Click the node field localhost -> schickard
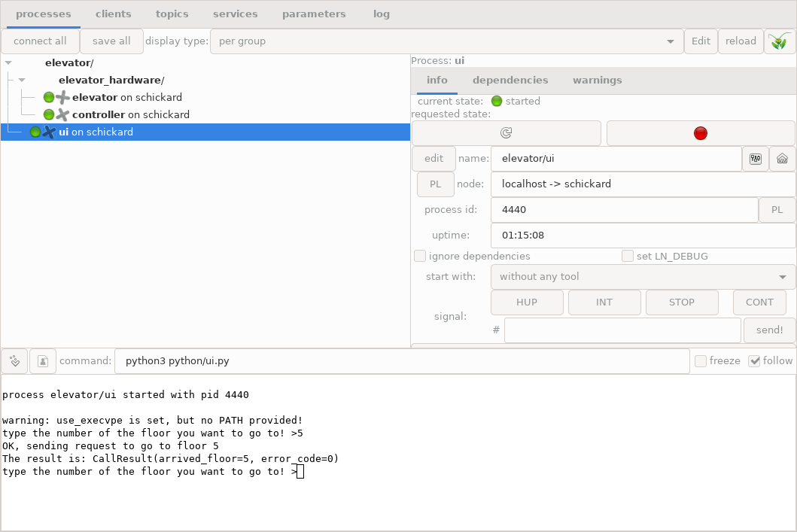Screen dimensions: 797x532 coord(643,184)
